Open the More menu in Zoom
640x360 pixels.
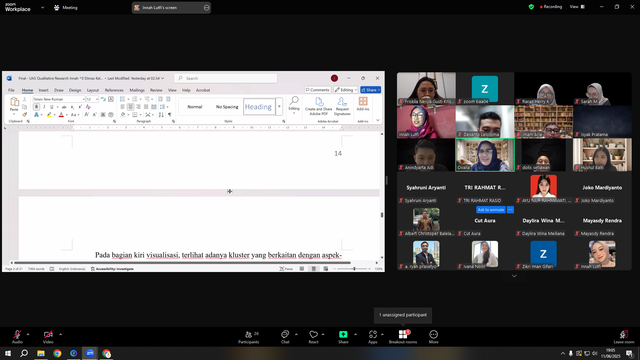[x=433, y=337]
